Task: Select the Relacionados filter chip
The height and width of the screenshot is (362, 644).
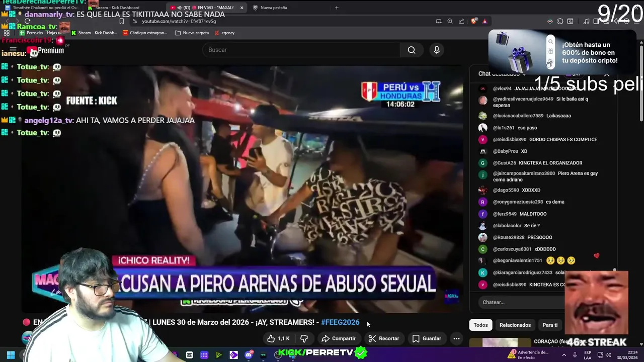Action: click(x=515, y=325)
